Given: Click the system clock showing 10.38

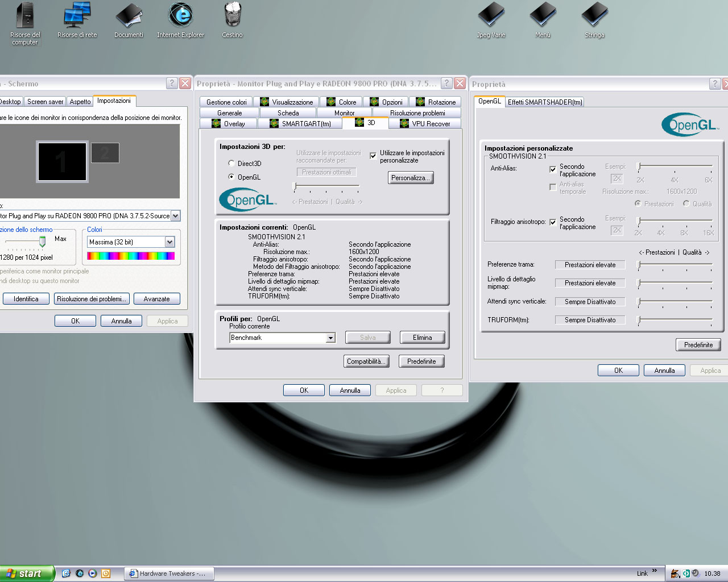Looking at the screenshot, I should 712,573.
